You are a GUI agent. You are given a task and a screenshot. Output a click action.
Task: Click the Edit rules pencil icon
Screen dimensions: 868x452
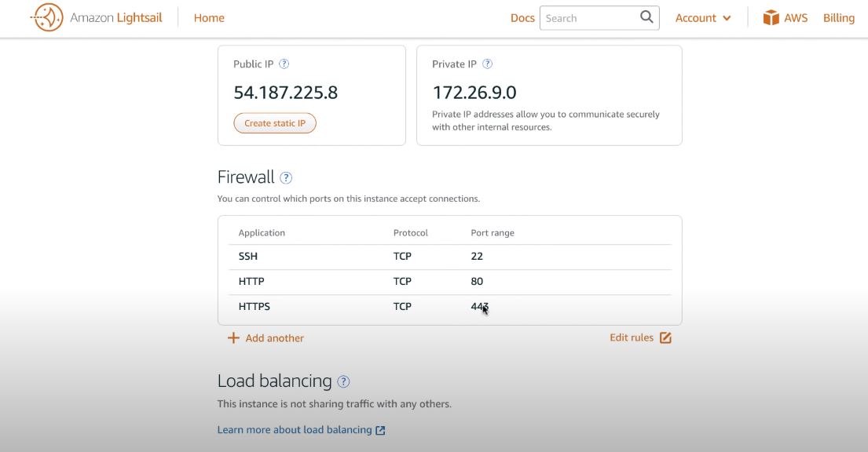(665, 337)
